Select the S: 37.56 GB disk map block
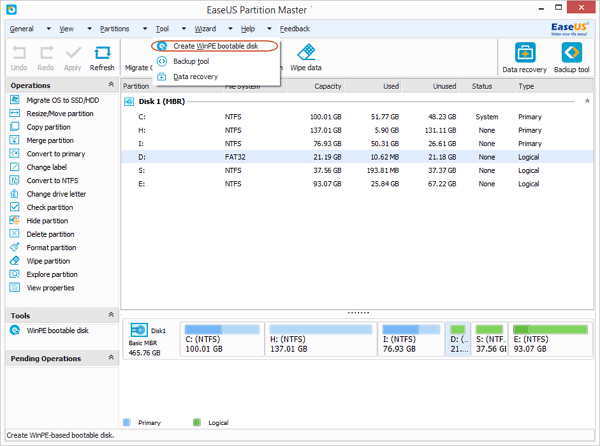Screen dimensions: 600x446 [489, 339]
